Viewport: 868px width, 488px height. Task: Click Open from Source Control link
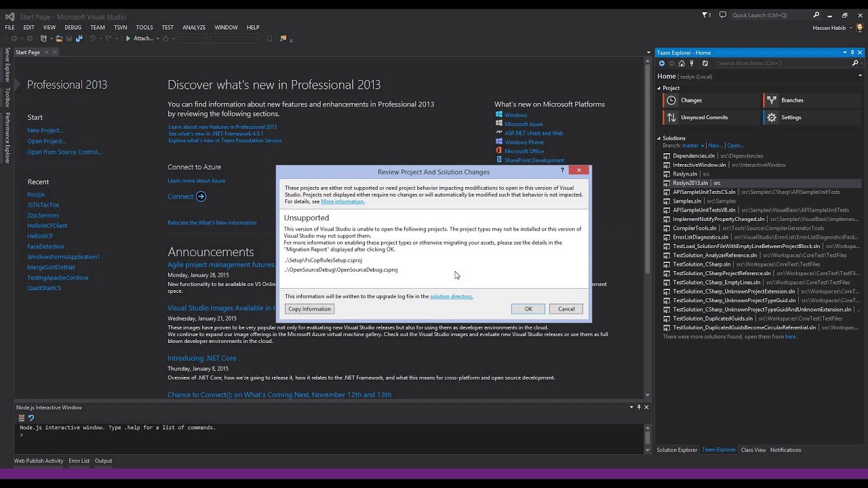pos(64,152)
